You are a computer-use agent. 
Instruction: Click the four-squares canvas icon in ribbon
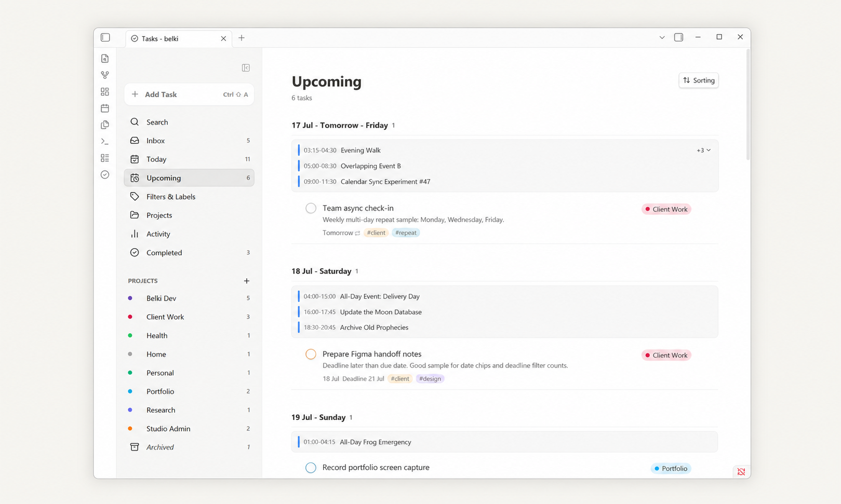coord(105,92)
